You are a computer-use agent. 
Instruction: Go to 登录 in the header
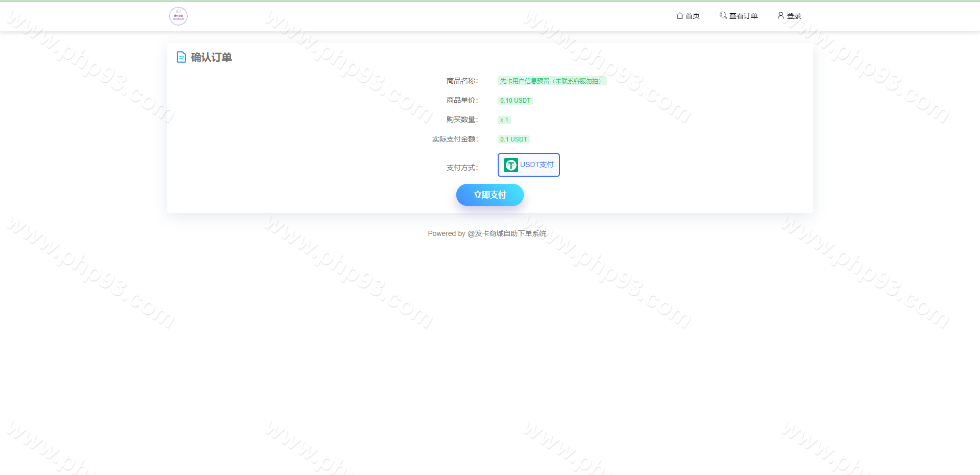point(794,16)
